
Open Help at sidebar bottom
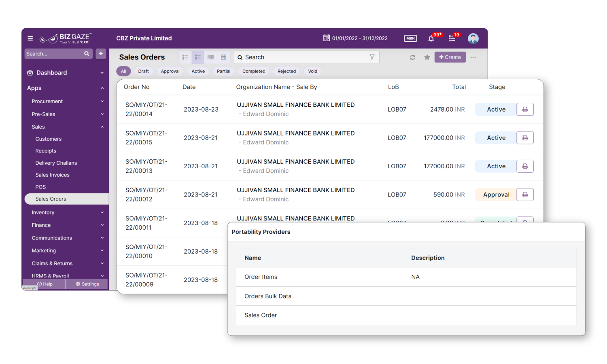coord(45,284)
